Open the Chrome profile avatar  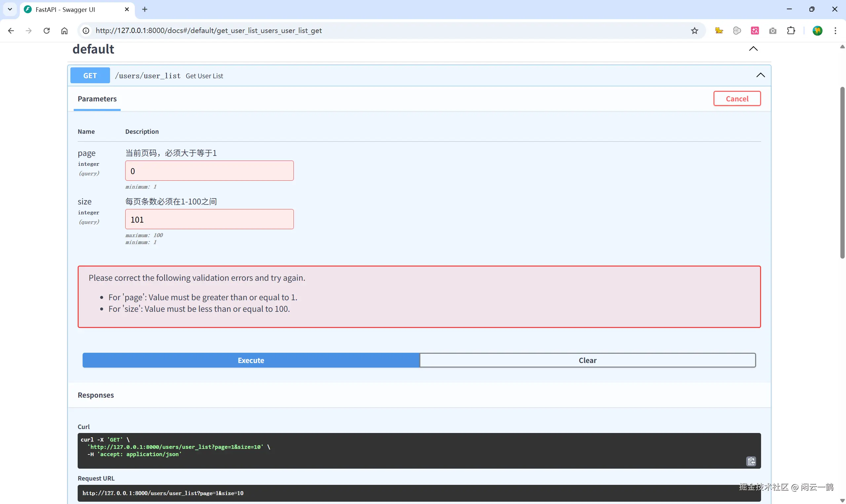click(818, 31)
